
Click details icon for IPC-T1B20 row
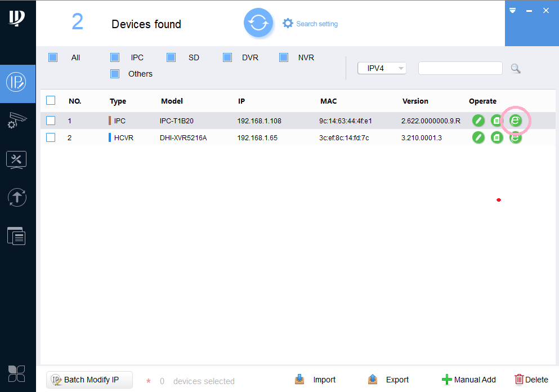coord(497,121)
